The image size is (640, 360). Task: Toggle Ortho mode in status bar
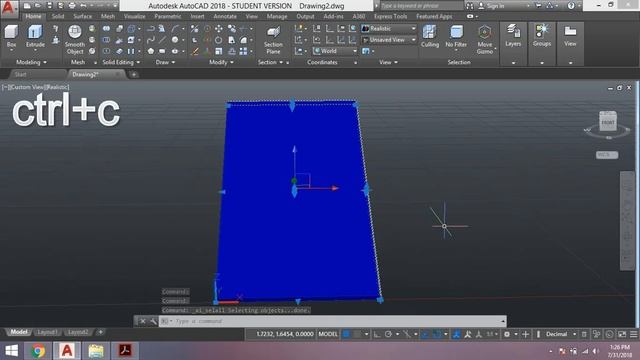point(377,334)
